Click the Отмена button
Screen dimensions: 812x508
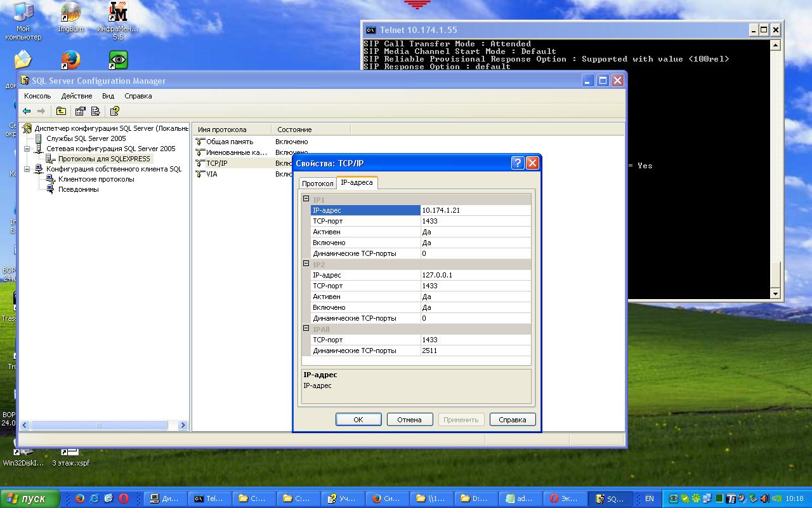tap(409, 420)
